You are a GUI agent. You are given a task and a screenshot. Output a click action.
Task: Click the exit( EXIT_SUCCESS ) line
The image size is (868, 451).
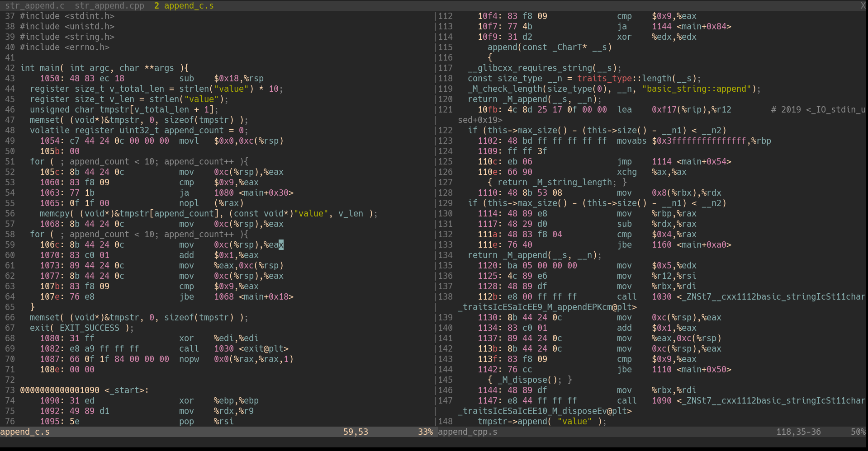tap(81, 328)
